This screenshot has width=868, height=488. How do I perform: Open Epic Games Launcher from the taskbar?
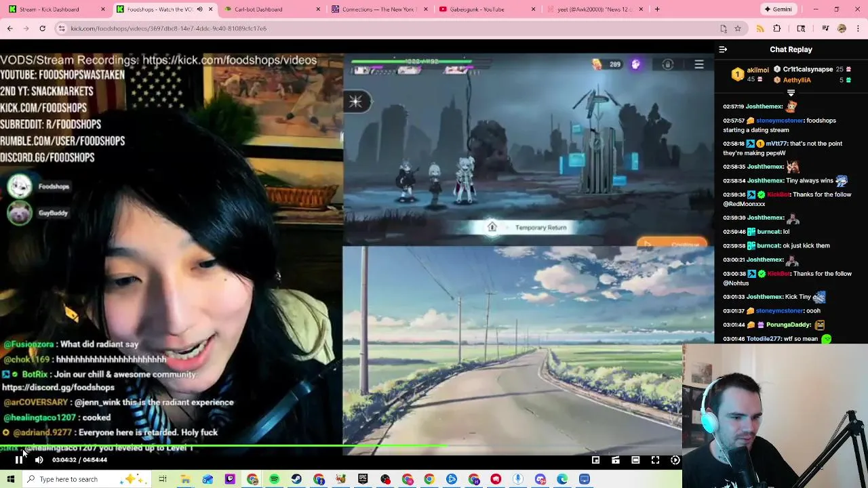pyautogui.click(x=363, y=479)
